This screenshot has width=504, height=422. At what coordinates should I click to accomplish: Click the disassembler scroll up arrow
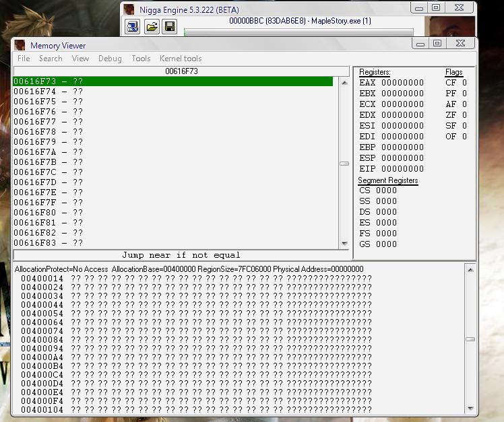pyautogui.click(x=344, y=83)
